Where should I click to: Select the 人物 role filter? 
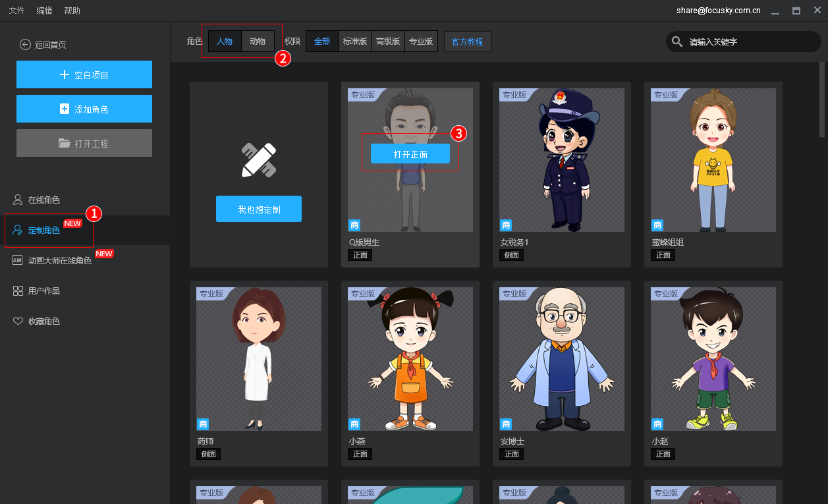pyautogui.click(x=225, y=42)
